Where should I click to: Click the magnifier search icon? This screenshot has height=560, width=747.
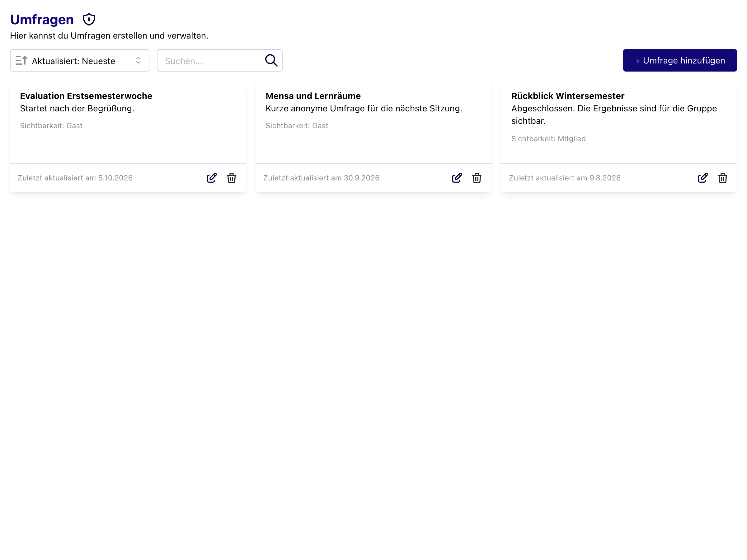click(271, 60)
